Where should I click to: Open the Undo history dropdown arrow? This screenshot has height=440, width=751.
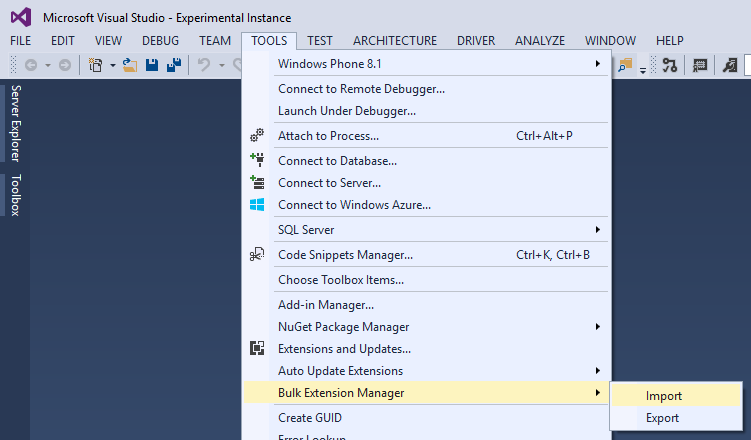pyautogui.click(x=221, y=65)
